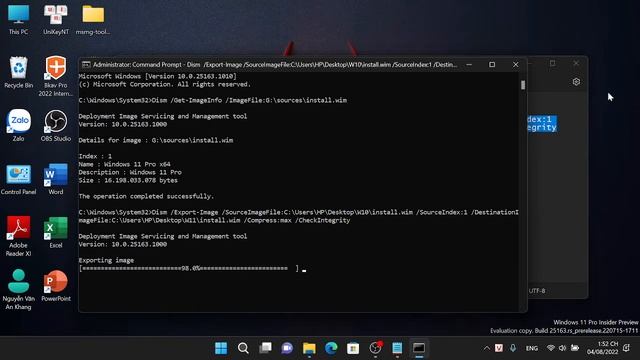Image resolution: width=640 pixels, height=360 pixels.
Task: Maximize the Command Prompt window
Action: [492, 64]
